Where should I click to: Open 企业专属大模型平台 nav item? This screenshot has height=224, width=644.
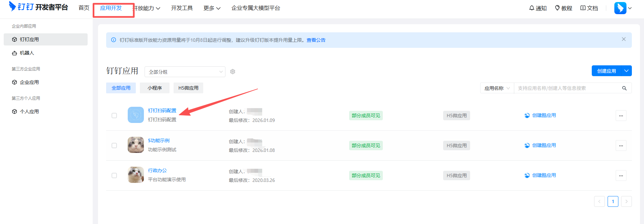[256, 8]
